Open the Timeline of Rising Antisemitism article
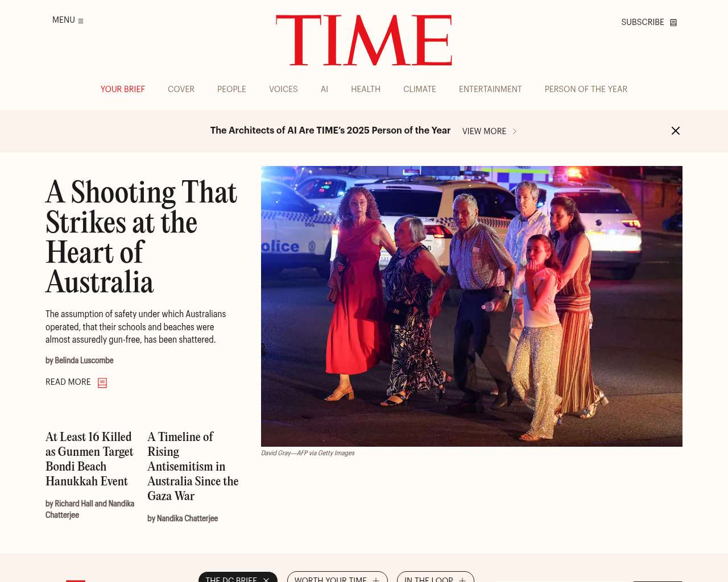 click(193, 466)
